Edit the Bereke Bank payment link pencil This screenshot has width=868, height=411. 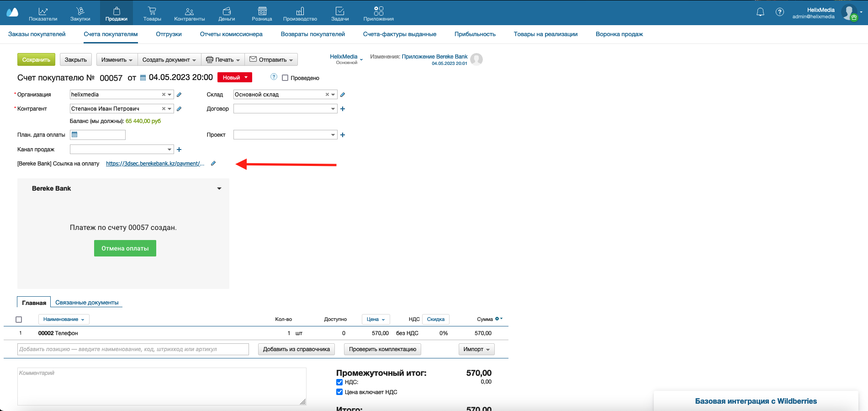(x=213, y=163)
